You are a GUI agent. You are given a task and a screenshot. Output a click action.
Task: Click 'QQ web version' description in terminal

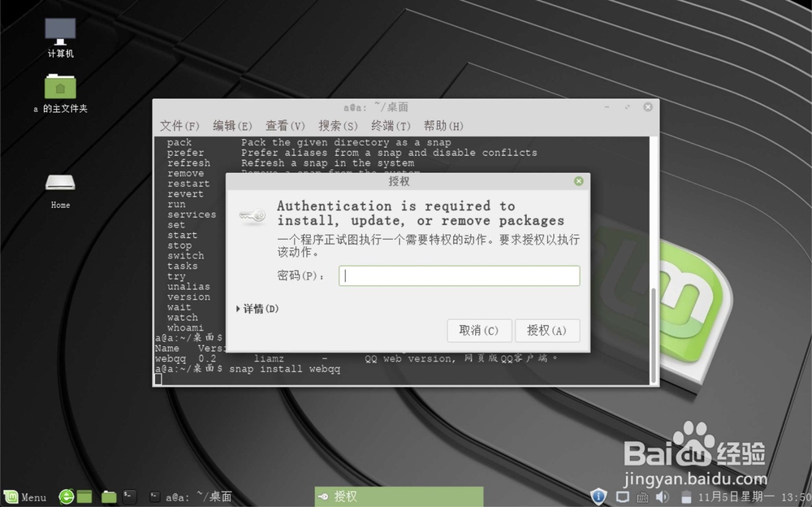409,359
